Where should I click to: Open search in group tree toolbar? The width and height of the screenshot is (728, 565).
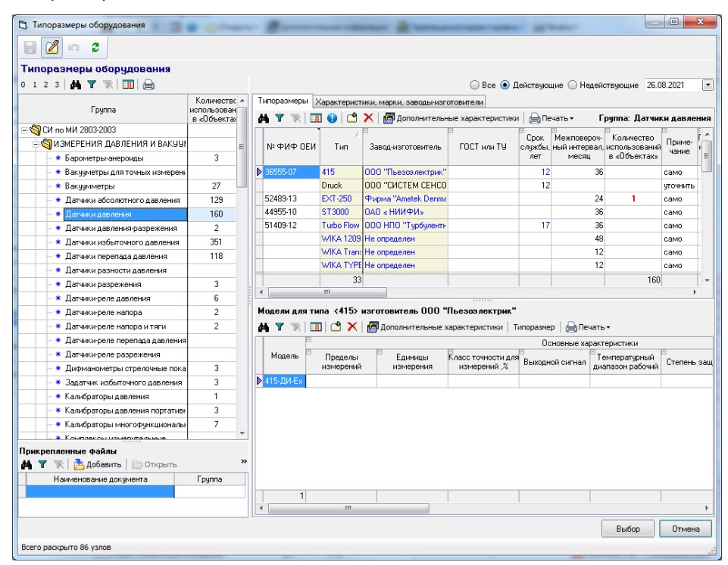point(76,86)
